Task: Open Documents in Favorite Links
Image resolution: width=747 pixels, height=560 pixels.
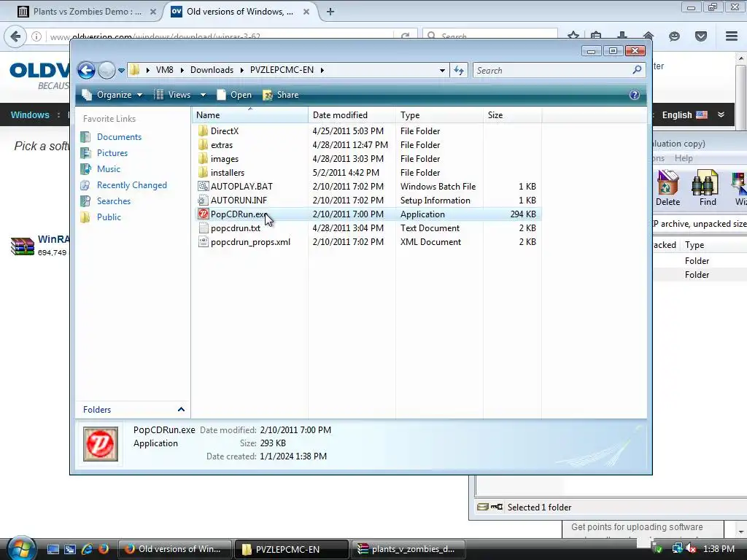Action: click(x=119, y=137)
